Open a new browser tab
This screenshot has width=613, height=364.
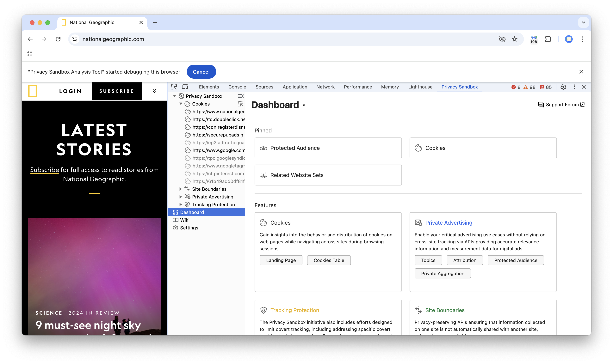[x=155, y=23]
